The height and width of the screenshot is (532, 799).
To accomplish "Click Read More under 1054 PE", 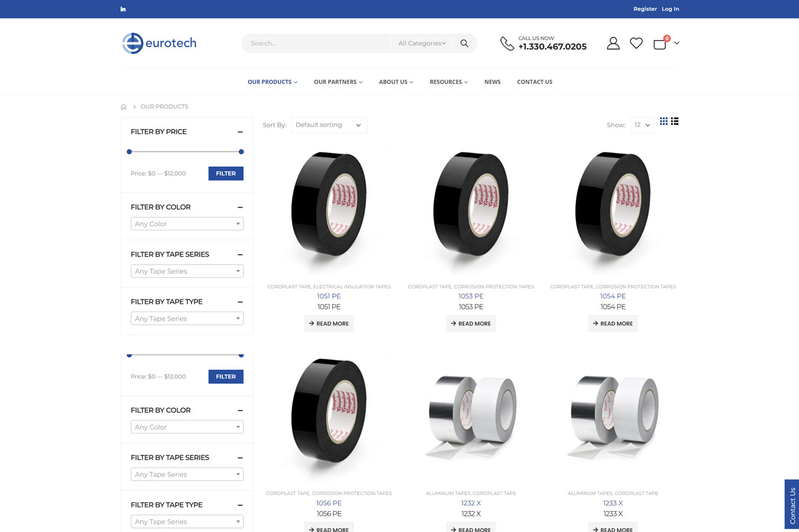I will (613, 324).
